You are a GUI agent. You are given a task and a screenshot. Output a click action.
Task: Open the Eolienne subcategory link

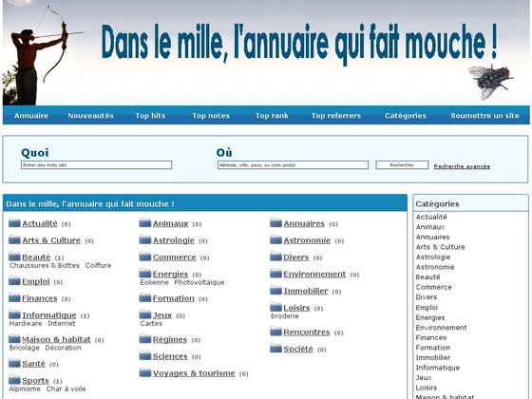pyautogui.click(x=154, y=282)
